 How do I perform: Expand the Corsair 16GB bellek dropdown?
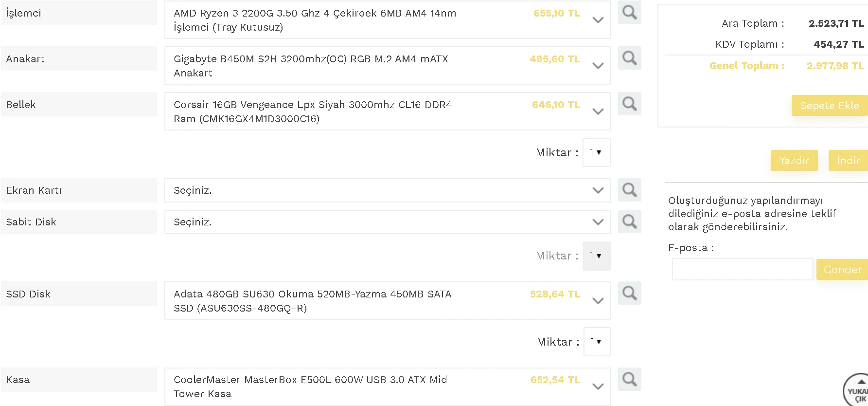[x=598, y=111]
